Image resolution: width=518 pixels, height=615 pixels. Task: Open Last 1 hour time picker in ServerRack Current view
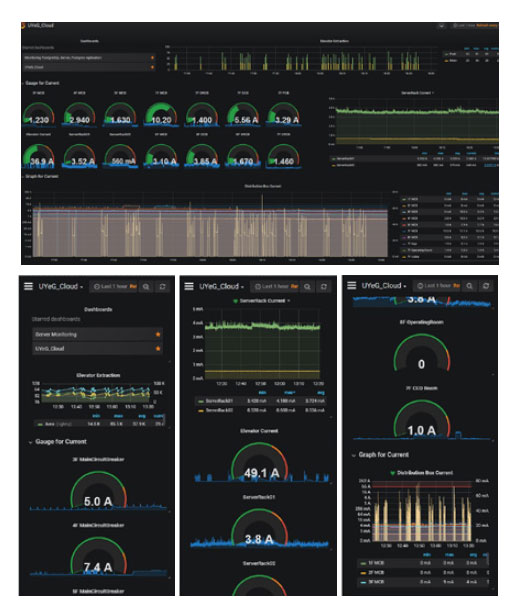click(276, 287)
